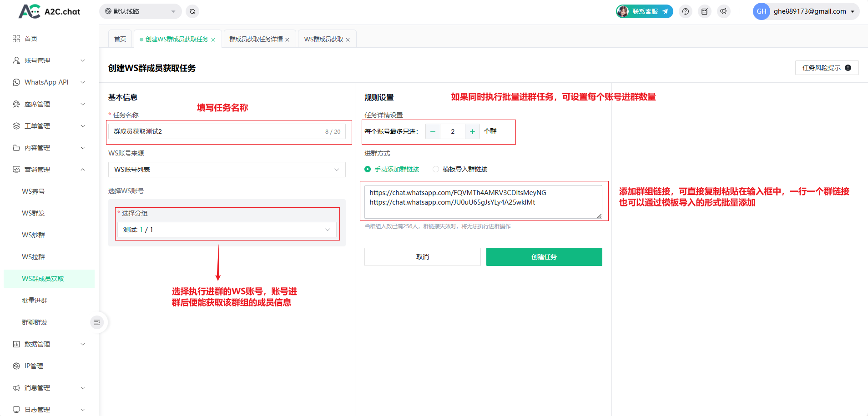This screenshot has width=868, height=416.
Task: Click the sidebar collapse toggle icon
Action: pyautogui.click(x=97, y=322)
